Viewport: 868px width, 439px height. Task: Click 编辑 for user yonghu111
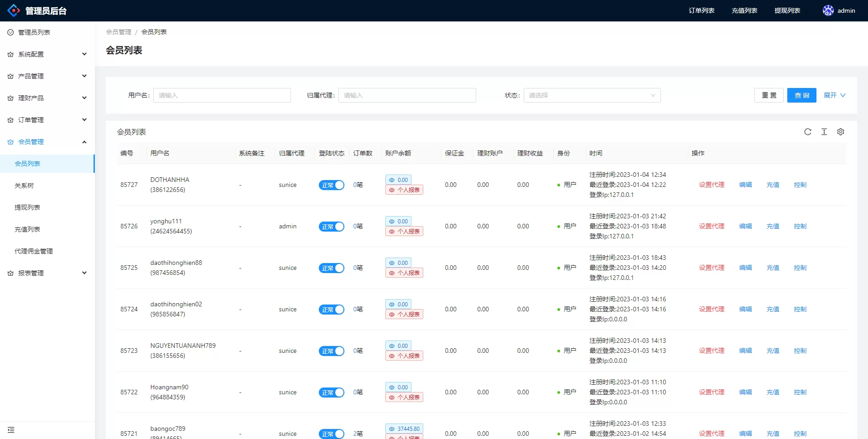pyautogui.click(x=745, y=226)
